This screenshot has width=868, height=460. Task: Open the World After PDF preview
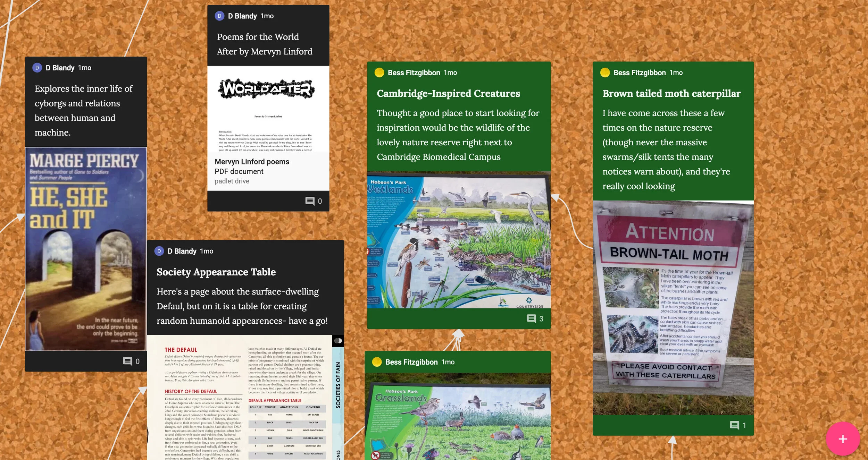(x=268, y=109)
